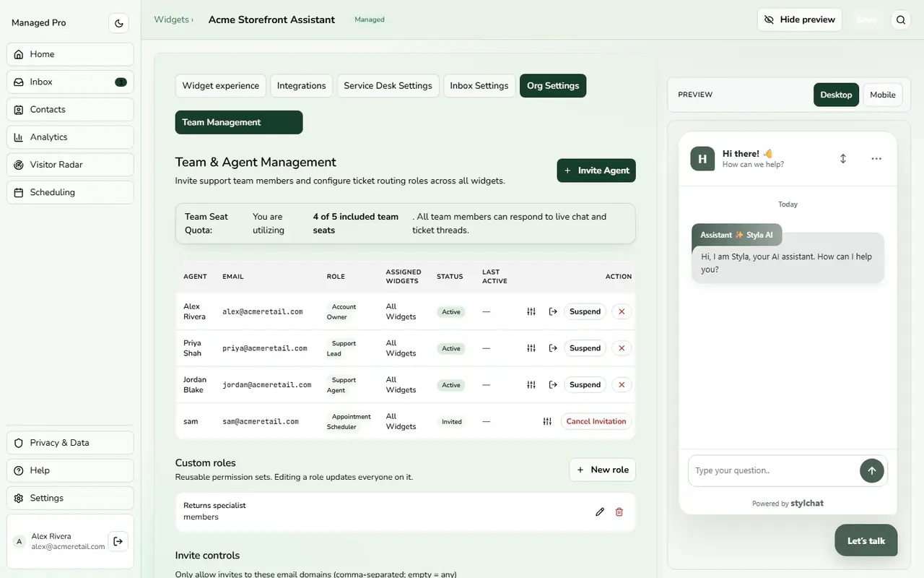Screen dimensions: 924x578
Task: Switch to Integrations tab
Action: click(x=301, y=85)
